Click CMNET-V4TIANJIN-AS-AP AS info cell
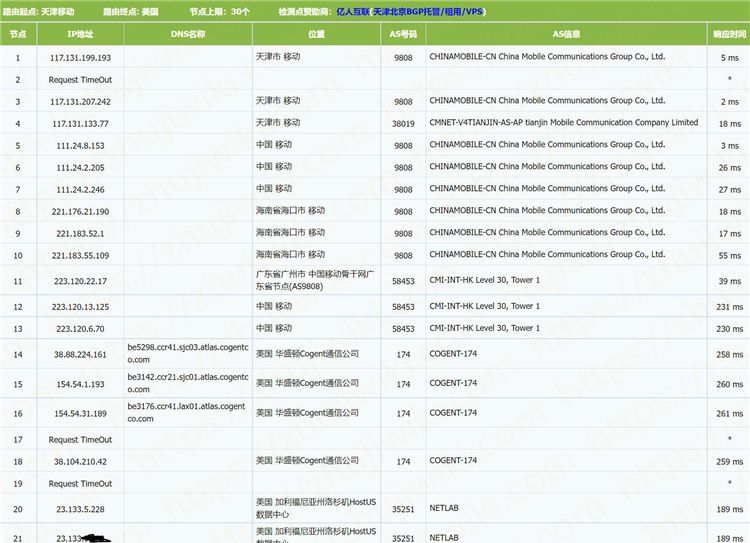Screen dimensions: 750x543 pyautogui.click(x=563, y=122)
